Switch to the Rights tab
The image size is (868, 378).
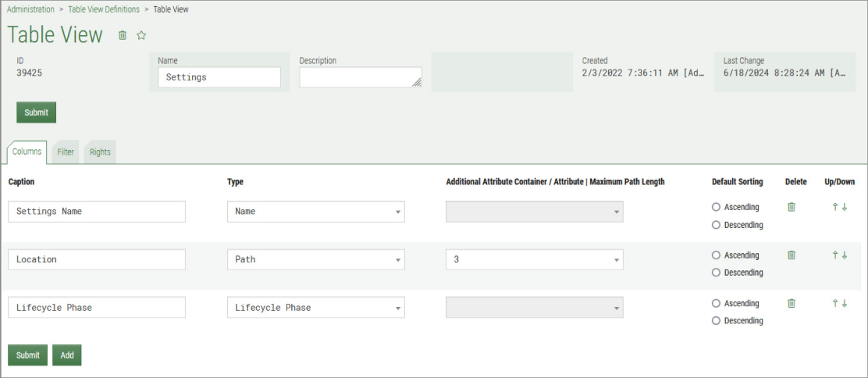tap(100, 152)
